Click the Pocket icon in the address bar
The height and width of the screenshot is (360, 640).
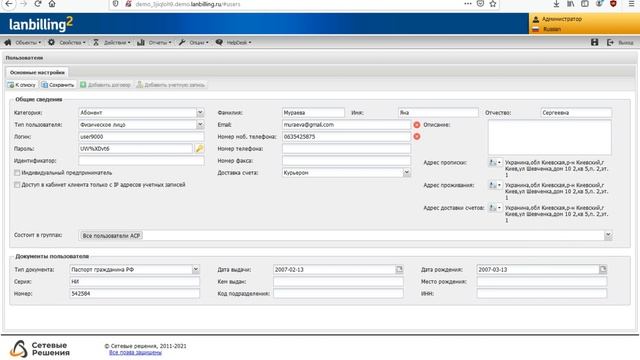coord(480,4)
